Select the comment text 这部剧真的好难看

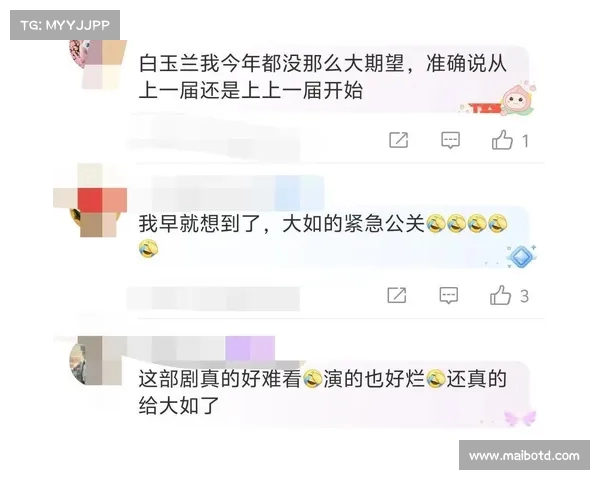[x=220, y=379]
